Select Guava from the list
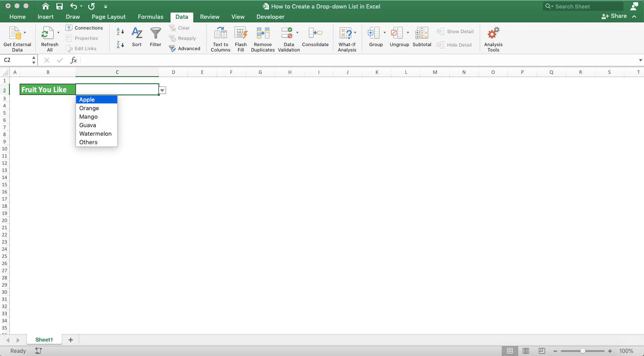 tap(97, 125)
